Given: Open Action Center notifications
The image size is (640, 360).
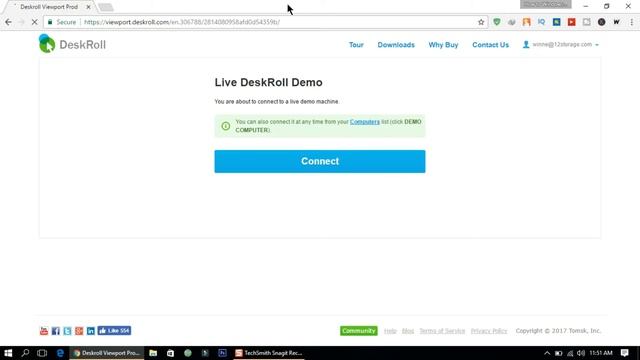Looking at the screenshot, I should (x=624, y=353).
